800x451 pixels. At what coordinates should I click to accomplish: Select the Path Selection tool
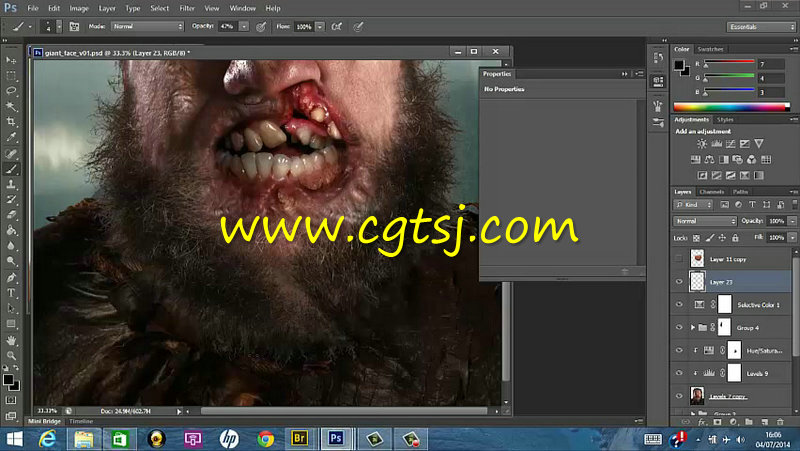(x=11, y=308)
